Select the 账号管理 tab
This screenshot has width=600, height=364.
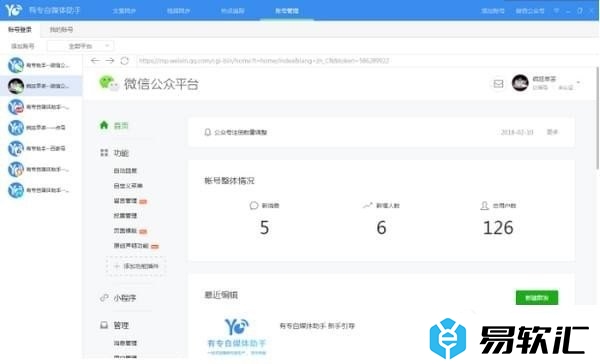pos(287,11)
